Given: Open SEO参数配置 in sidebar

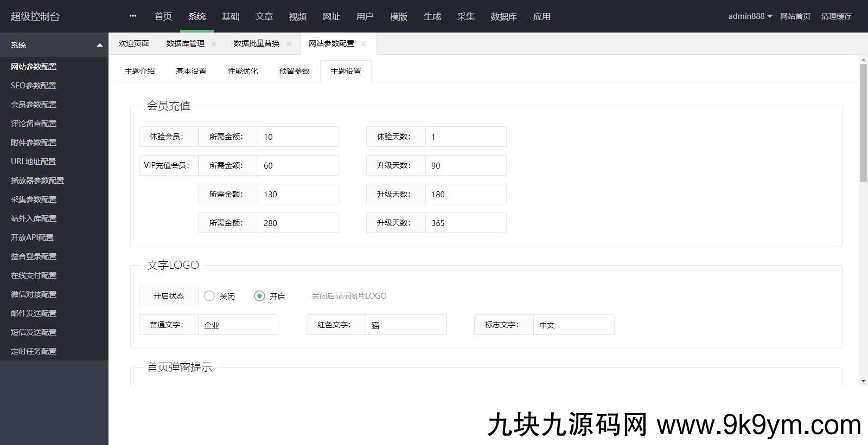Looking at the screenshot, I should (34, 86).
